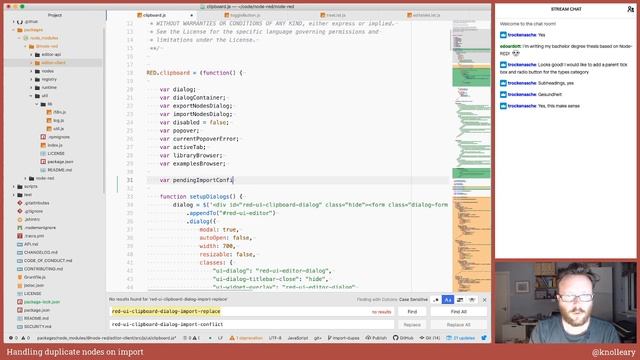Click the error count icon in status bar
The image size is (640, 360).
(11, 338)
